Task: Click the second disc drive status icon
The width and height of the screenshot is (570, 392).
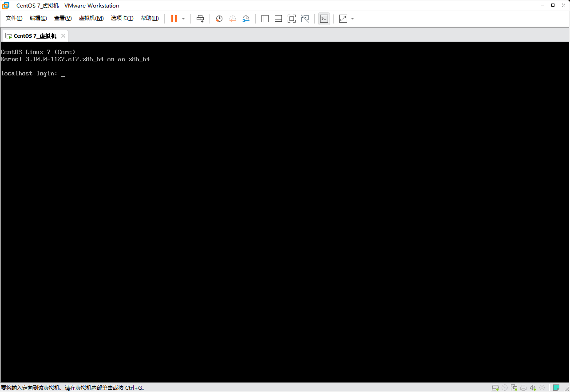Action: pos(542,388)
